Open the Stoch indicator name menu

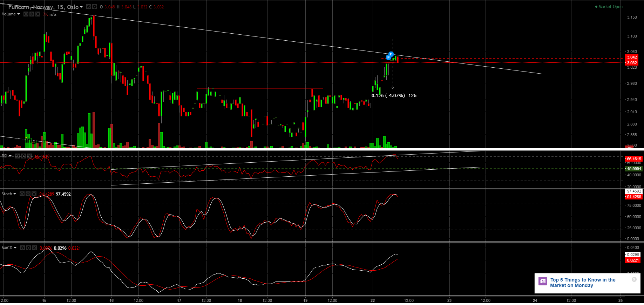click(x=9, y=194)
